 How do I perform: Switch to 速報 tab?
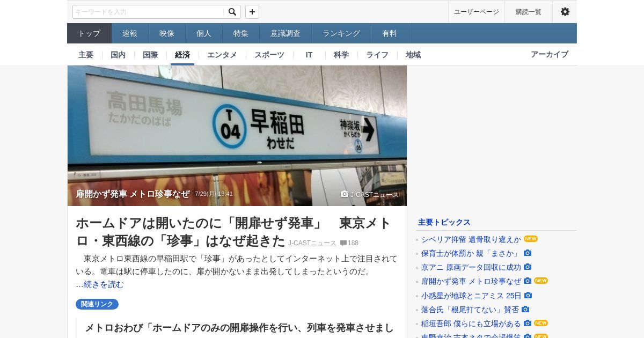click(130, 33)
